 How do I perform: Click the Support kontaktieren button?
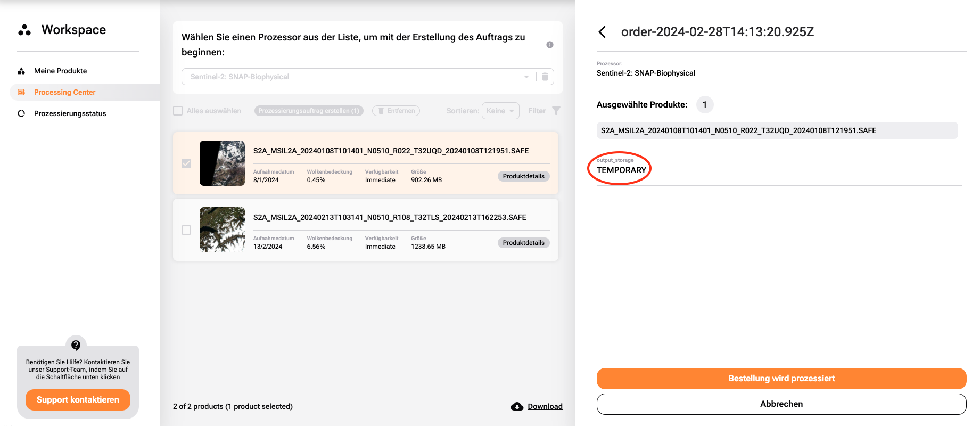pyautogui.click(x=78, y=400)
